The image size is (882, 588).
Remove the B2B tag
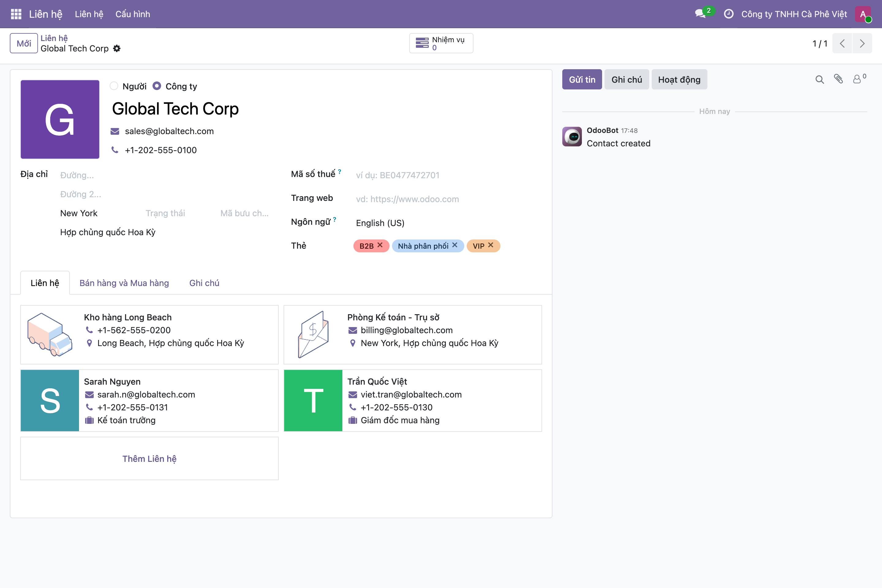pyautogui.click(x=380, y=245)
